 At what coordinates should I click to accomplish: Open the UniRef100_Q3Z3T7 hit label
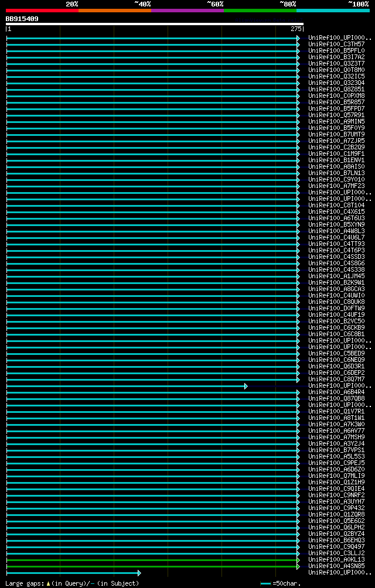[x=336, y=63]
